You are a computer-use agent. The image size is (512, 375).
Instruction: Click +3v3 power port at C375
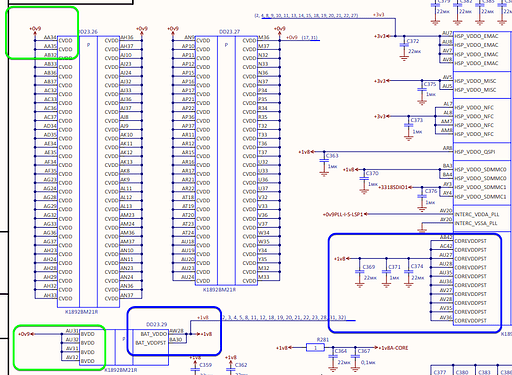(381, 81)
